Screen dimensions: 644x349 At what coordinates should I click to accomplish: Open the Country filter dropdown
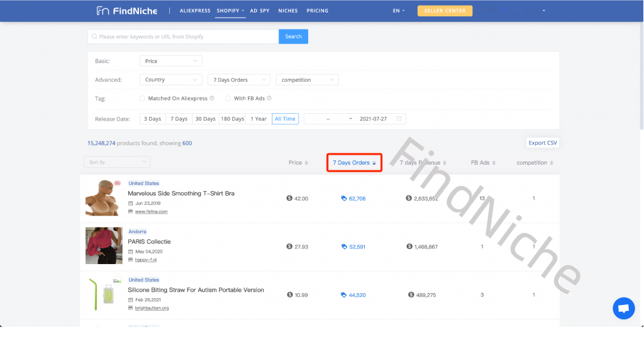click(171, 80)
